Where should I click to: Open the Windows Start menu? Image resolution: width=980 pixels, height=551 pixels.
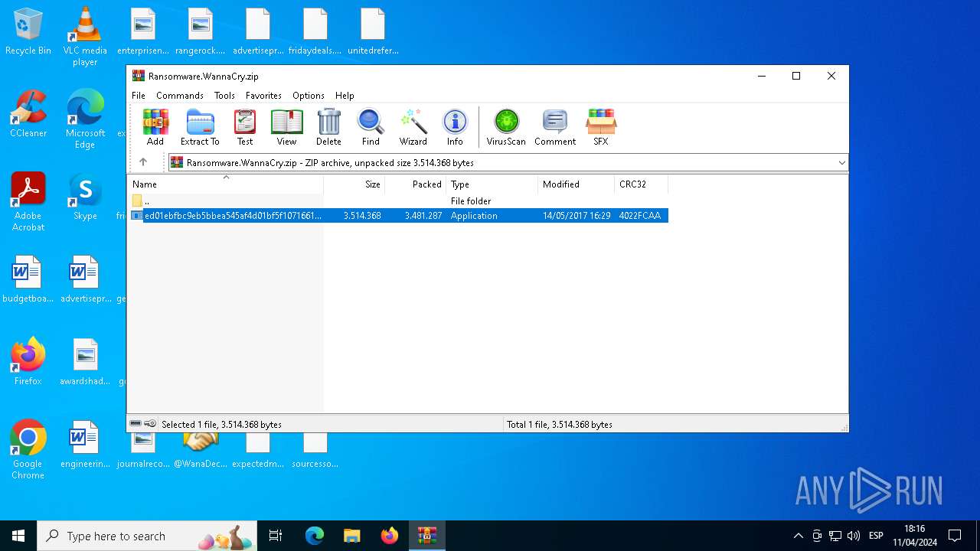click(x=18, y=536)
